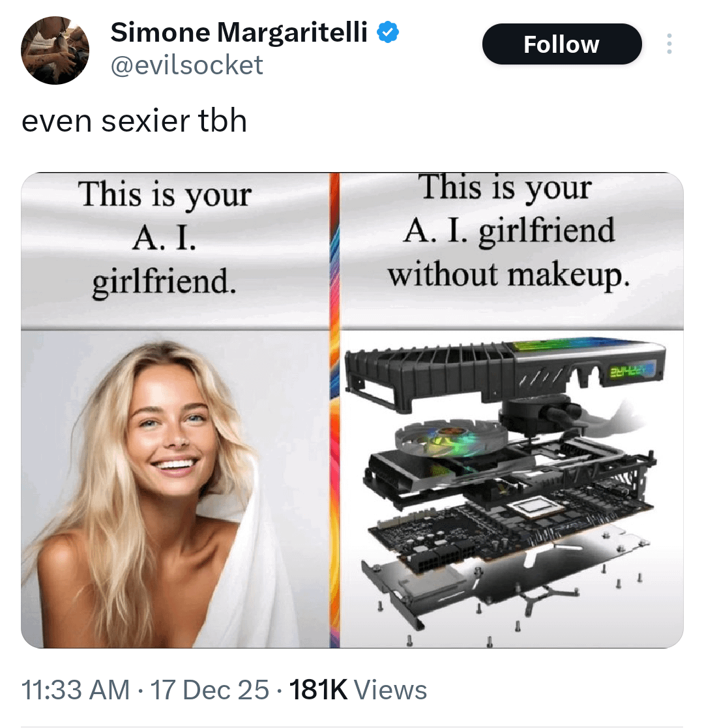704x728 pixels.
Task: Click the Follow button
Action: coord(562,44)
